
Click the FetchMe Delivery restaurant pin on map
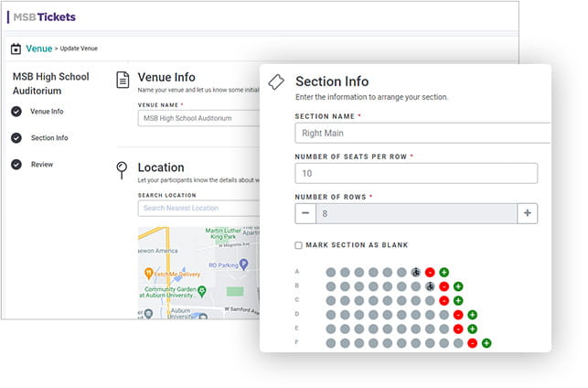pyautogui.click(x=148, y=274)
